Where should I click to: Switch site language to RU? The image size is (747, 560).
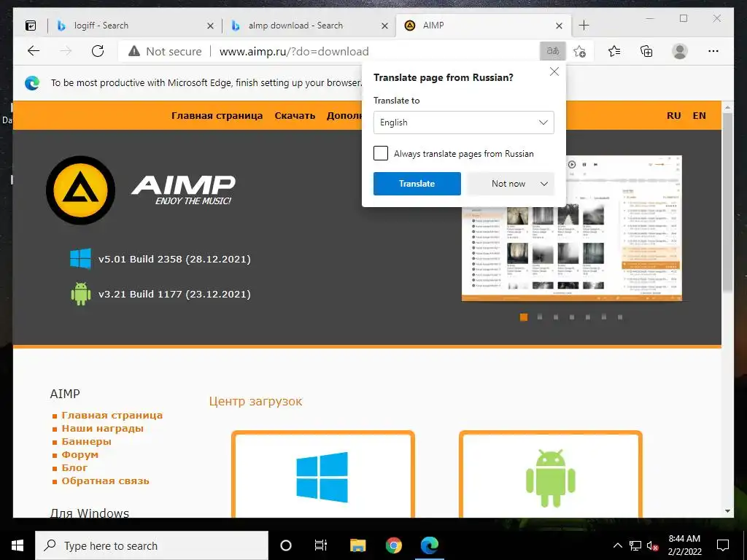click(x=673, y=116)
